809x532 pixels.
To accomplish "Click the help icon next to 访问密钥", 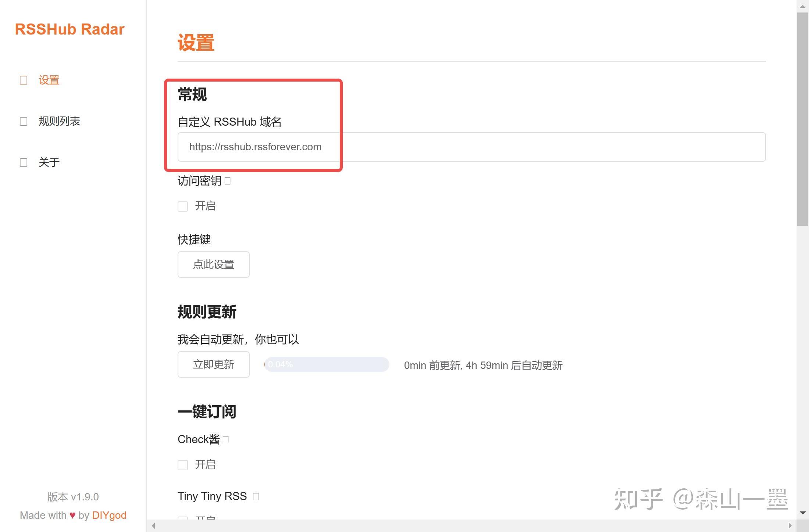I will (228, 181).
